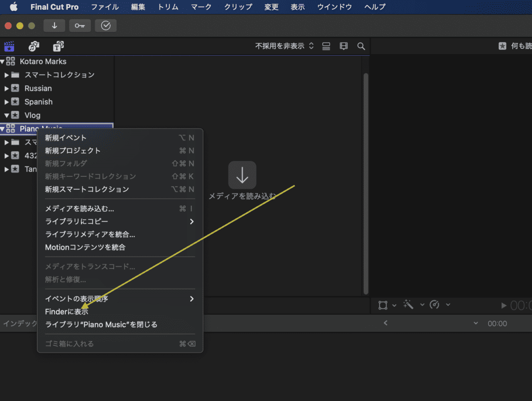Open the ウインドウ menu
This screenshot has height=401, width=532.
(335, 7)
